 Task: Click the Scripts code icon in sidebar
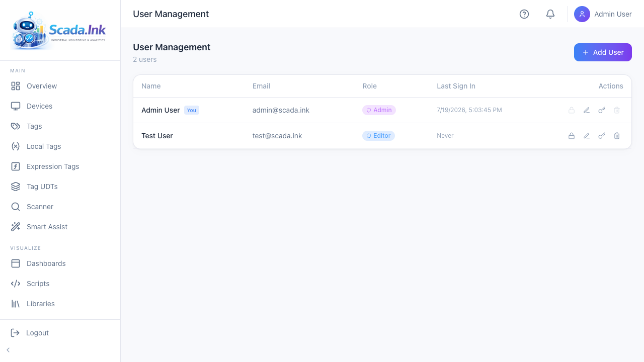coord(16,284)
